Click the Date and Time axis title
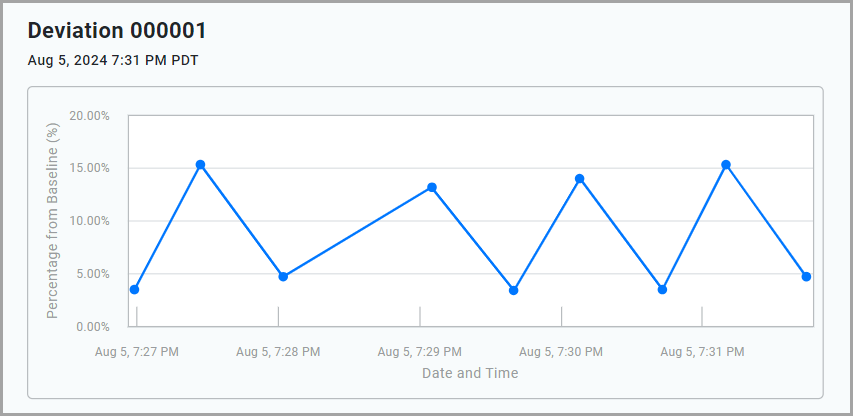The width and height of the screenshot is (853, 416). [470, 373]
